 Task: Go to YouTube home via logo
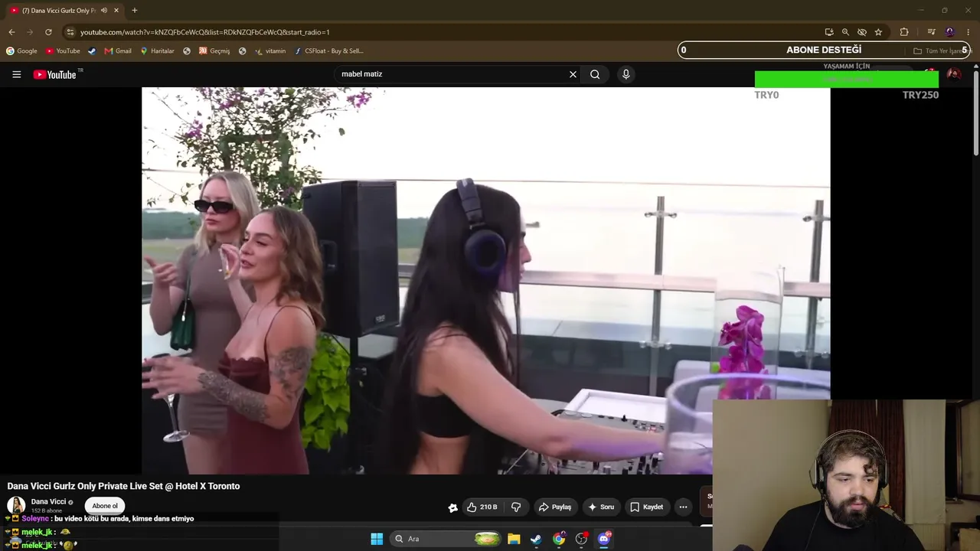coord(55,74)
